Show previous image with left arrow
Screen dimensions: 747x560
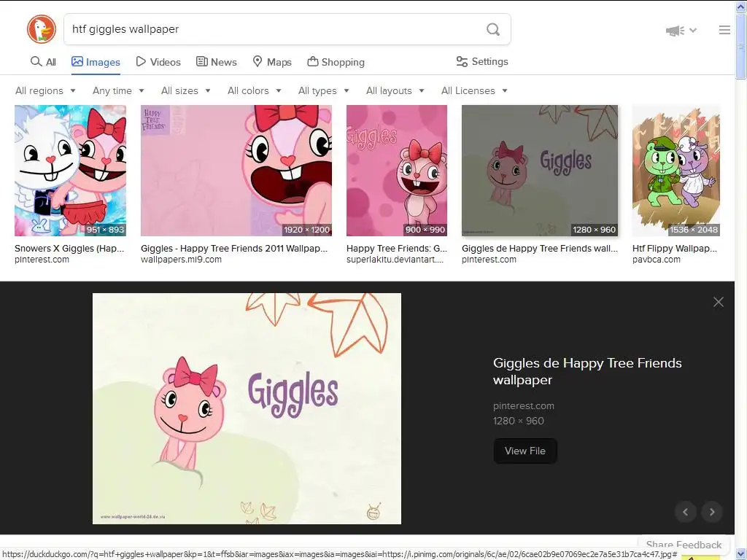tap(686, 512)
